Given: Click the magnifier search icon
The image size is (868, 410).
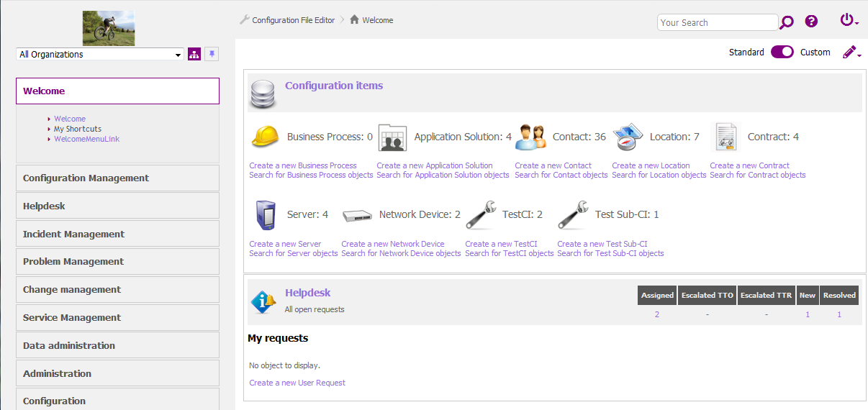Looking at the screenshot, I should 787,22.
